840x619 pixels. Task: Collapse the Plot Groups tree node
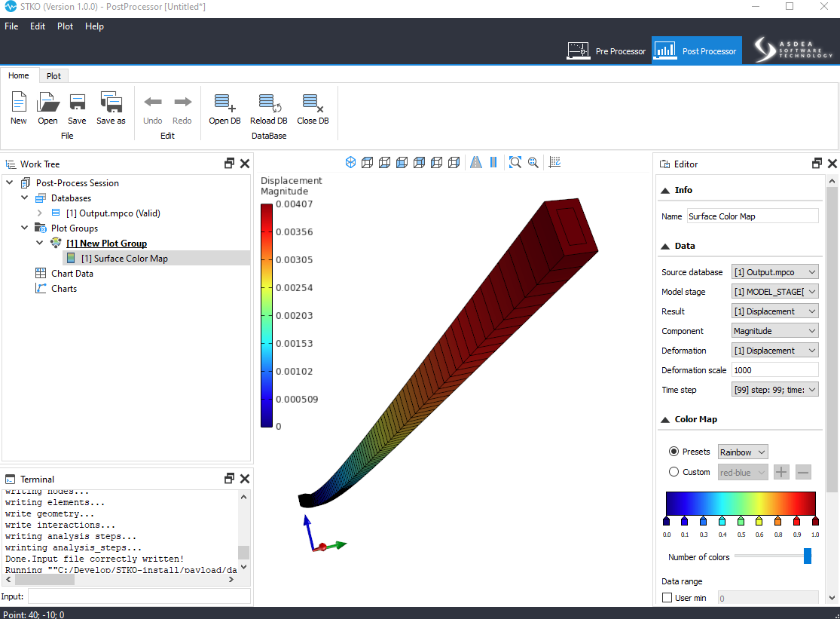[25, 228]
